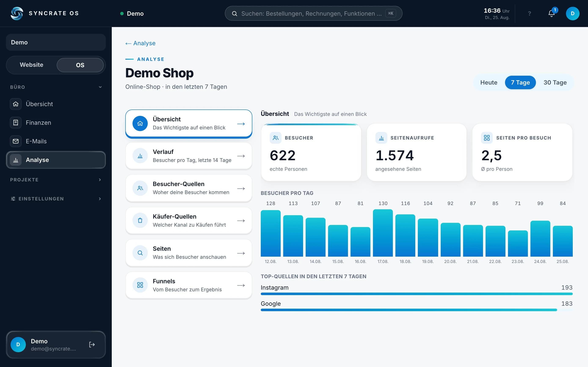Click the logout icon beside demo account
The height and width of the screenshot is (367, 588).
pos(92,344)
